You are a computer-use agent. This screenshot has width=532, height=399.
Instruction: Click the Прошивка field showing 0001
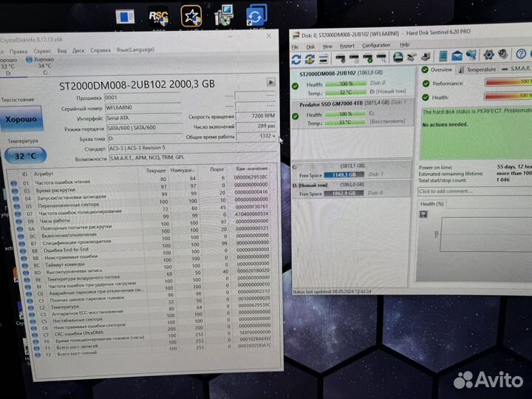tap(143, 98)
